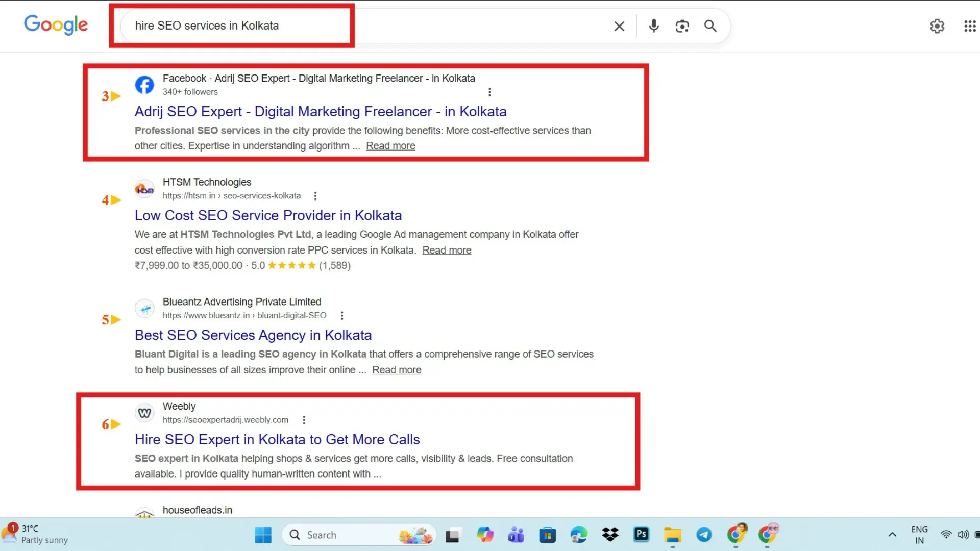The width and height of the screenshot is (980, 551).
Task: Click the blueantz.in bluant-digital-SEO URL
Action: click(x=244, y=316)
